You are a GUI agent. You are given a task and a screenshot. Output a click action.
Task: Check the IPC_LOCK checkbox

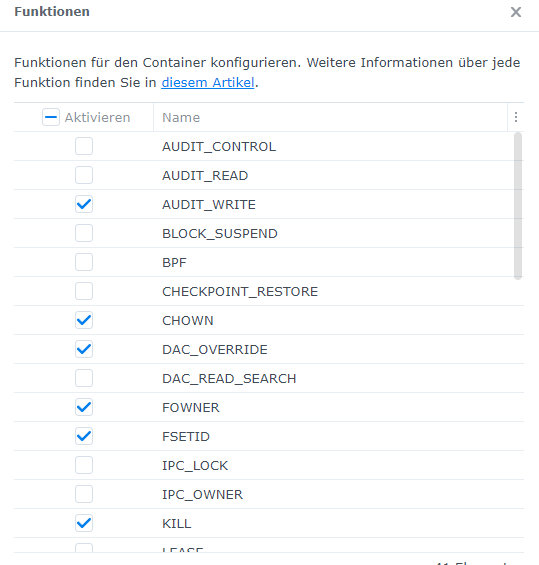[x=84, y=465]
